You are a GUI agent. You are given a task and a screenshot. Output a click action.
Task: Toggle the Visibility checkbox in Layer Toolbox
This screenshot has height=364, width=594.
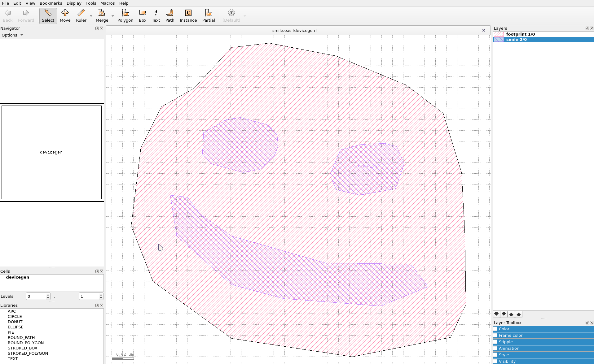495,361
